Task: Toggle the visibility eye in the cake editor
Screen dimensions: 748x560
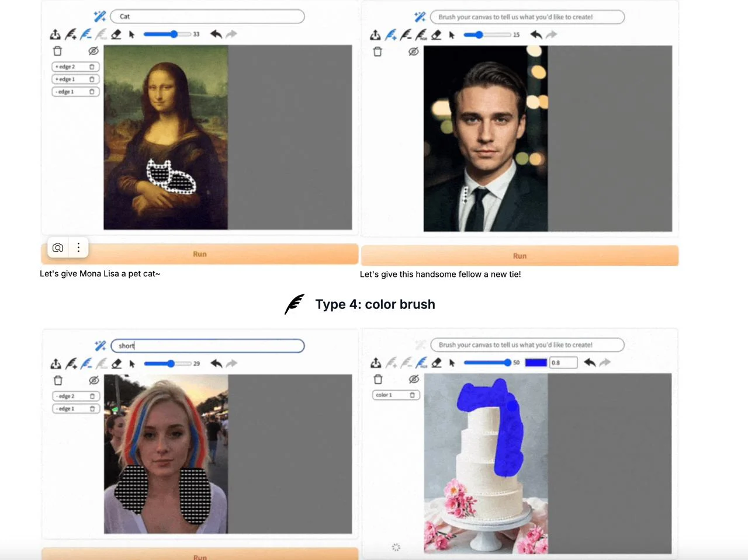Action: click(x=414, y=380)
